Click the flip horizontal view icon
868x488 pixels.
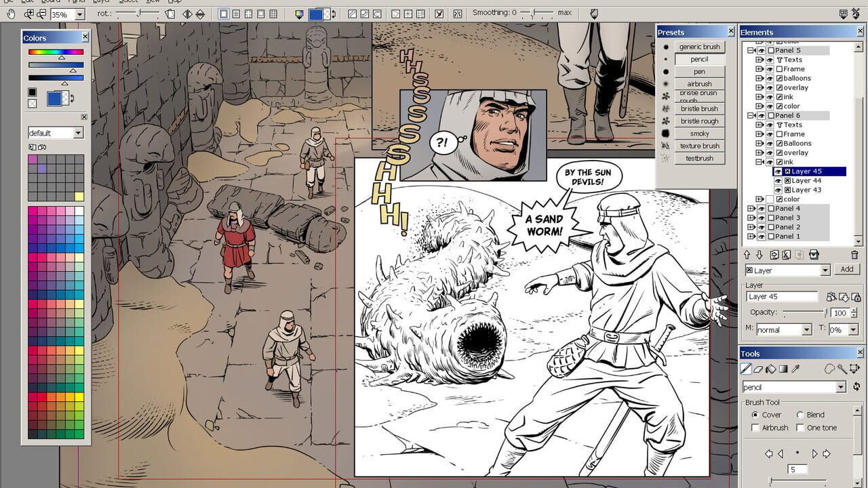pyautogui.click(x=187, y=14)
